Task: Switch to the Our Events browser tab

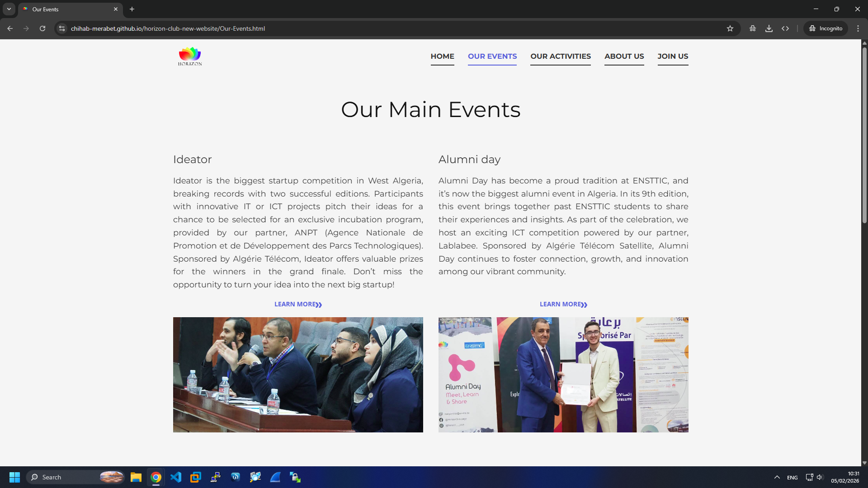Action: [x=68, y=9]
